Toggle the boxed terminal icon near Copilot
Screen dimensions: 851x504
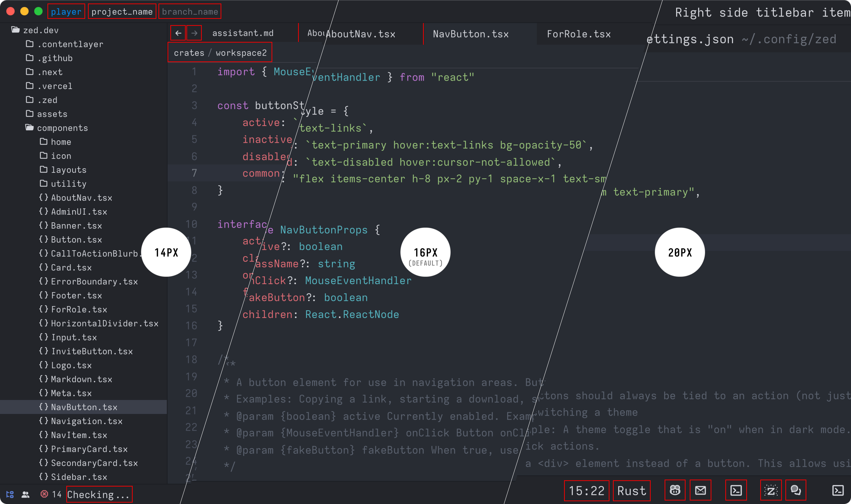(x=735, y=490)
